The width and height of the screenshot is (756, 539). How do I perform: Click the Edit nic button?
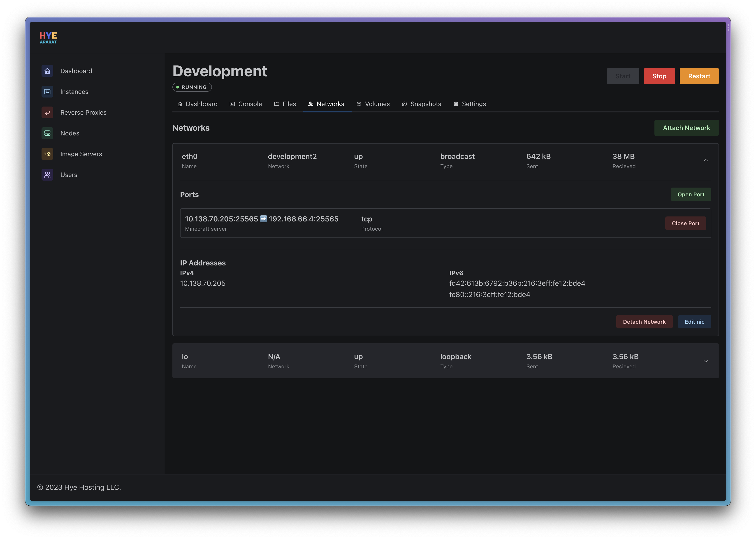click(x=694, y=322)
